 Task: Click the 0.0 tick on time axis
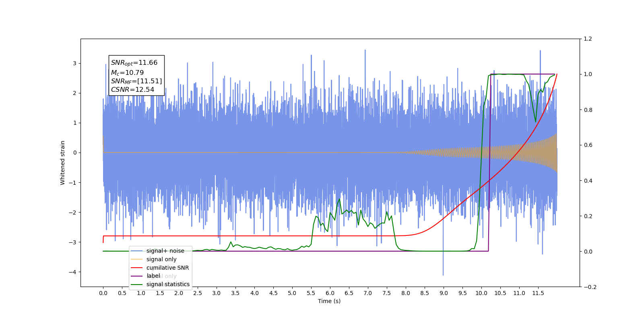pos(103,293)
